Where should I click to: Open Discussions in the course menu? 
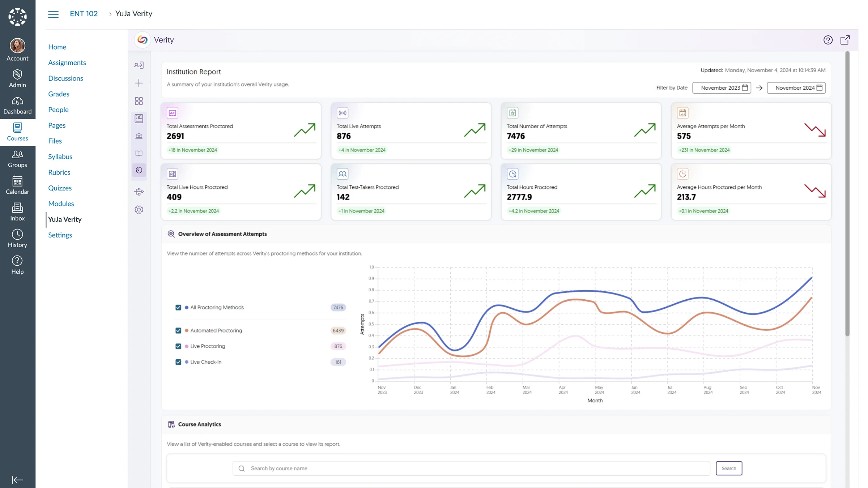(x=65, y=78)
